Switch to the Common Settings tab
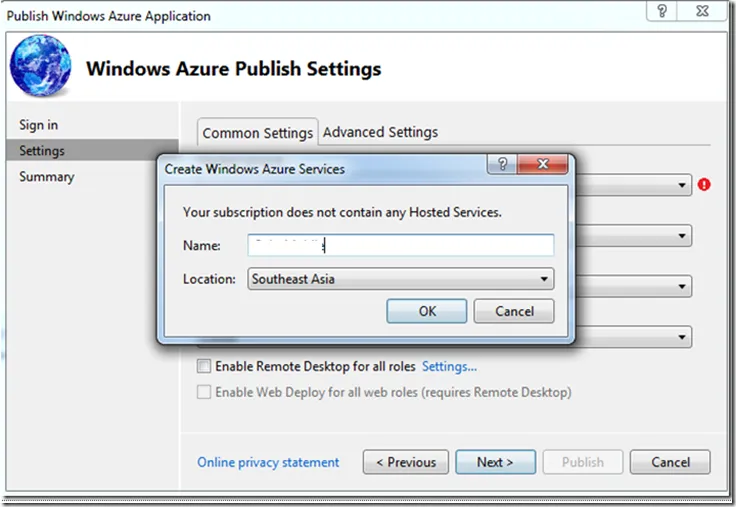This screenshot has height=507, width=736. [258, 133]
